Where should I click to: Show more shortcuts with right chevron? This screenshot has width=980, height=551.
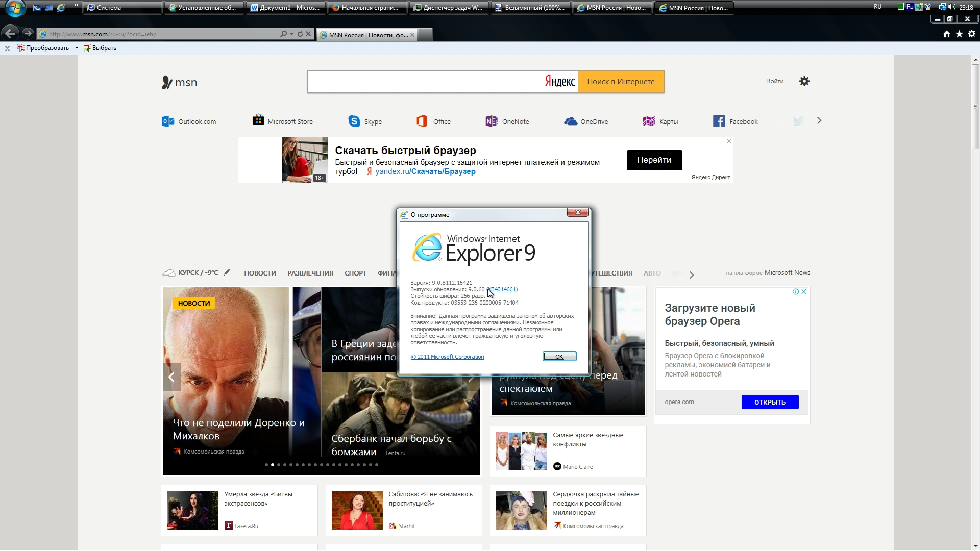tap(819, 121)
